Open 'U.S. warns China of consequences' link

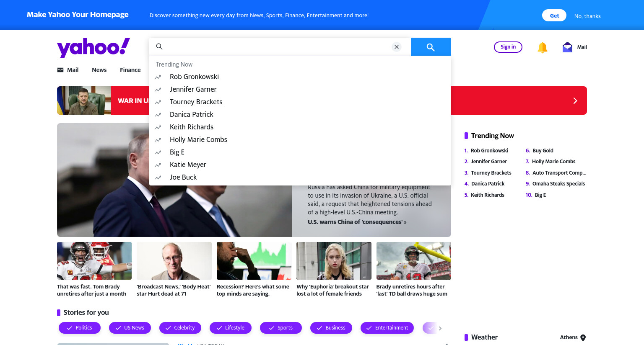(x=357, y=222)
